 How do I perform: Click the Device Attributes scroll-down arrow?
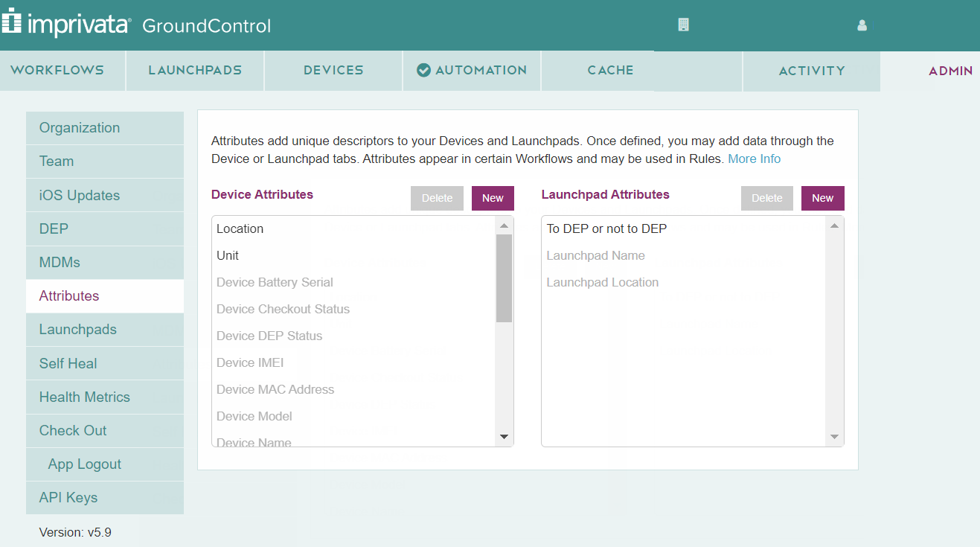(504, 437)
